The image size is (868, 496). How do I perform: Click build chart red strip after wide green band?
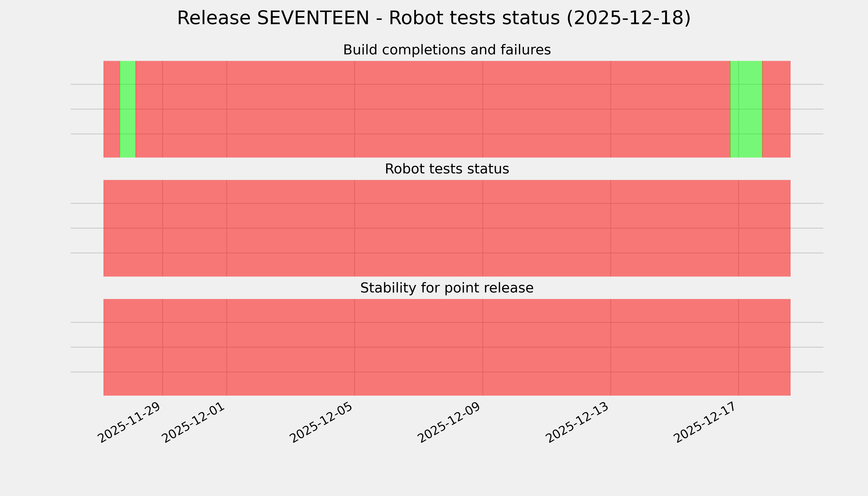[x=776, y=109]
